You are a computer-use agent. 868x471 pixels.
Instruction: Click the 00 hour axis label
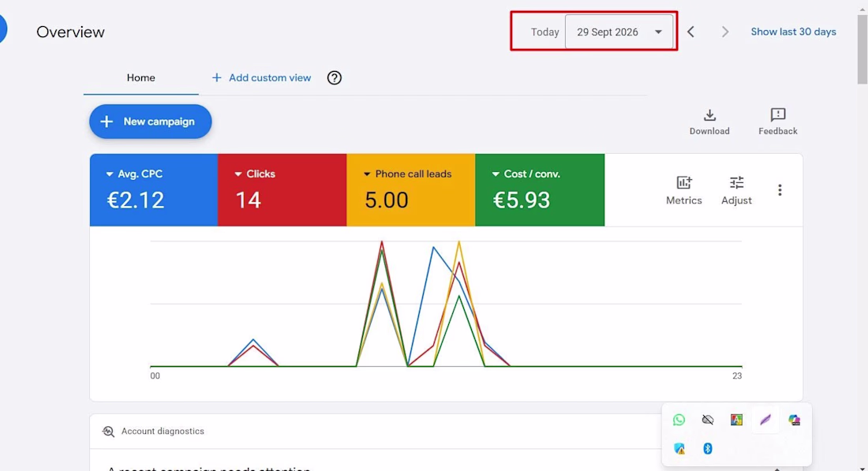(x=155, y=376)
